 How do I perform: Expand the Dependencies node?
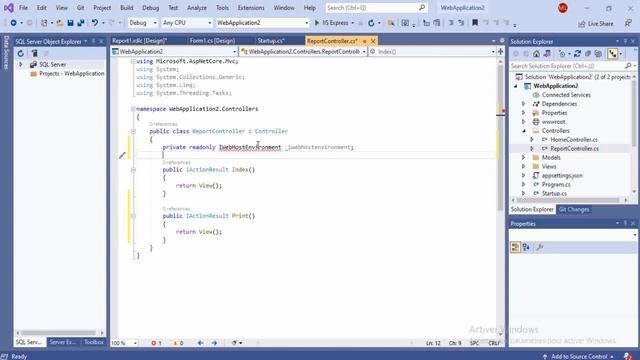[524, 104]
